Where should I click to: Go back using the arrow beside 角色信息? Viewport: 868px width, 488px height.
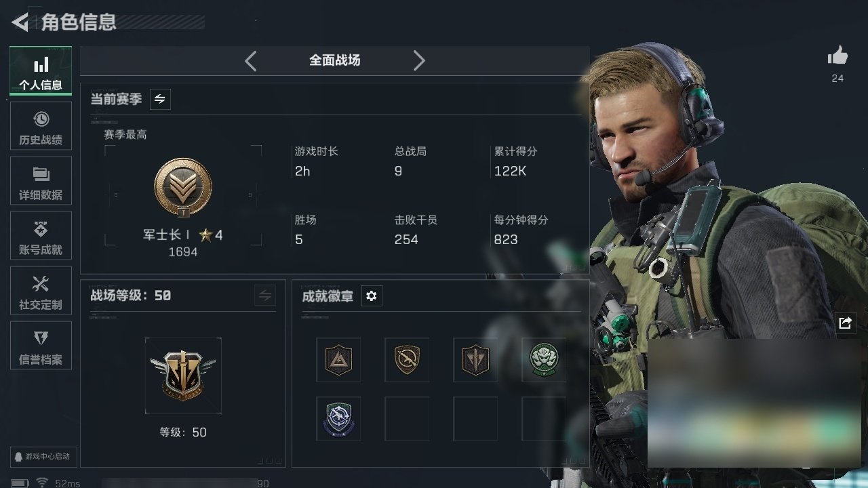tap(20, 22)
